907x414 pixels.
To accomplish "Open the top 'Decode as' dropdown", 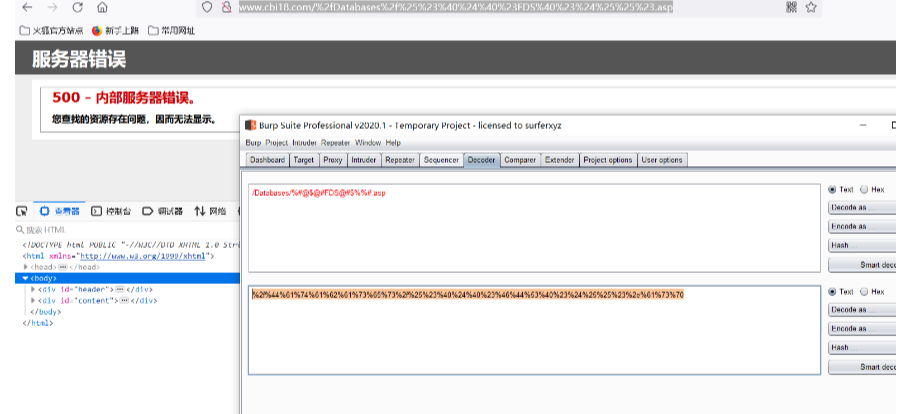I will pos(862,207).
